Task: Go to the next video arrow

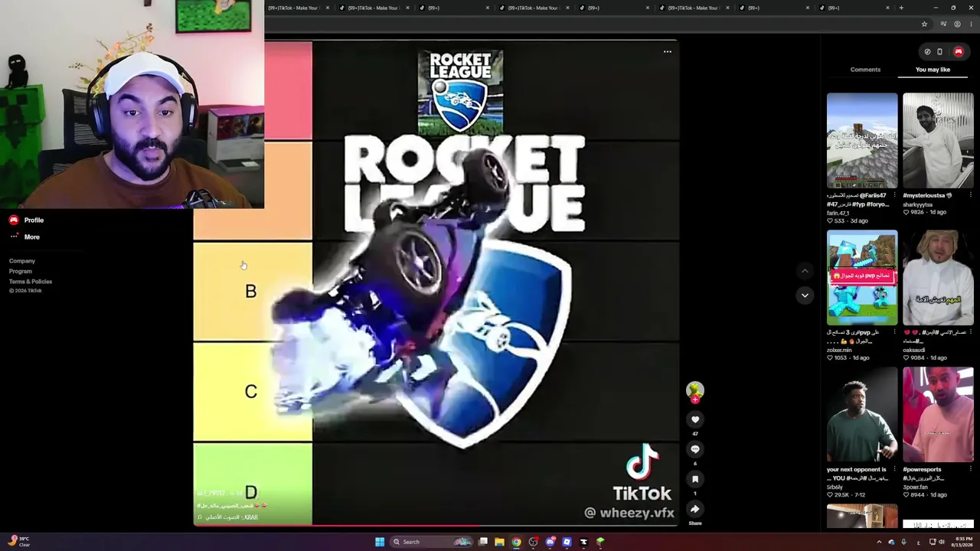Action: click(x=805, y=295)
